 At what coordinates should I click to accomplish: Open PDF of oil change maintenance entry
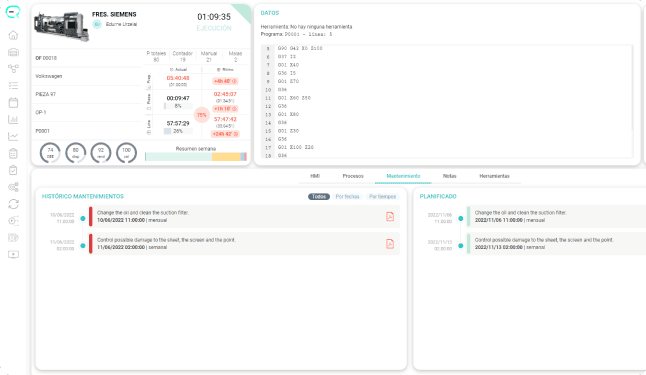[390, 216]
